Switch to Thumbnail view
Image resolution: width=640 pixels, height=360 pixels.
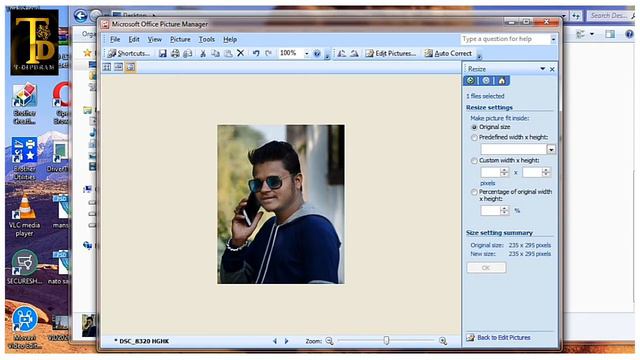(x=107, y=67)
